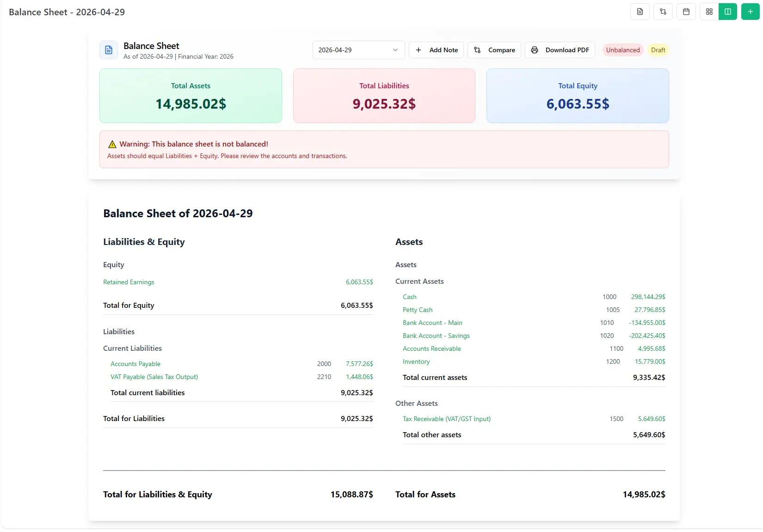Open the Cash account link

point(410,297)
